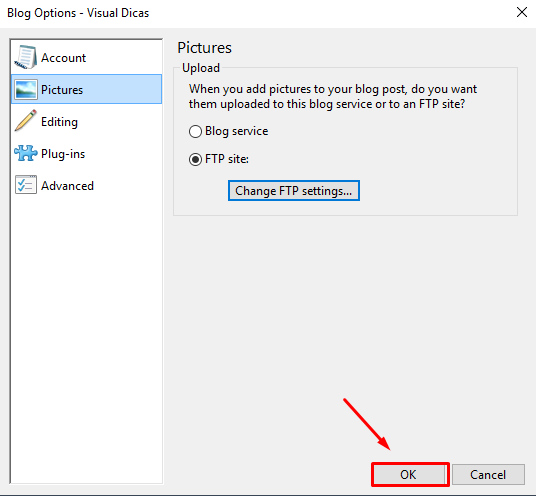
Task: Click the Account notepad icon
Action: 26,57
